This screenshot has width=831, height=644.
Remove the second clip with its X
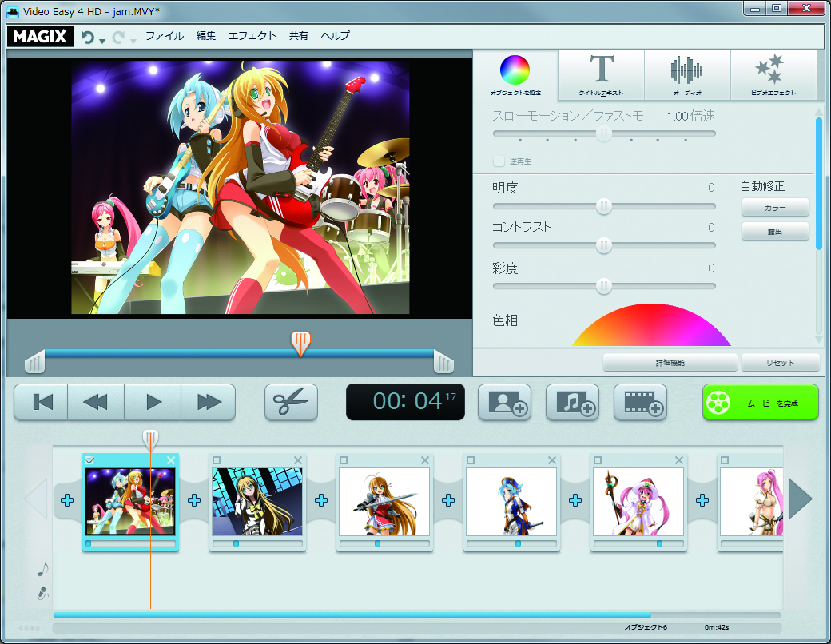click(298, 460)
